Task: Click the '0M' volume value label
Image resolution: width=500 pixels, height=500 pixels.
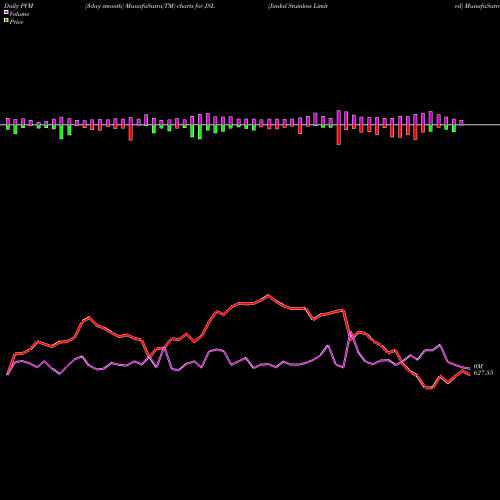Action: click(x=478, y=366)
